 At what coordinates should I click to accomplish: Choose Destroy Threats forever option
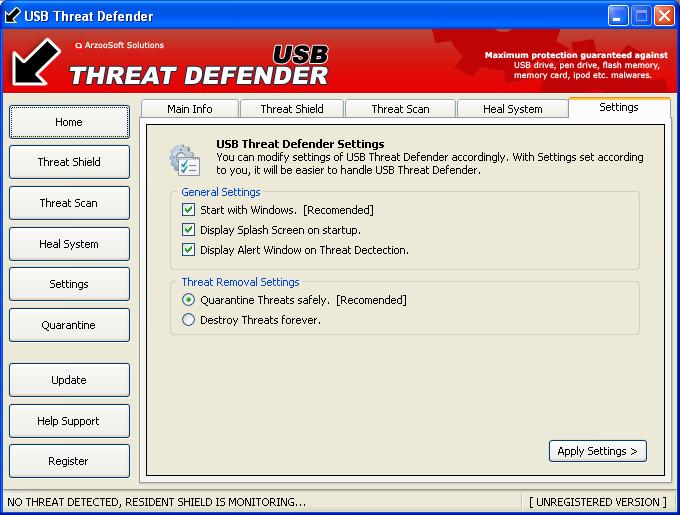coord(188,320)
